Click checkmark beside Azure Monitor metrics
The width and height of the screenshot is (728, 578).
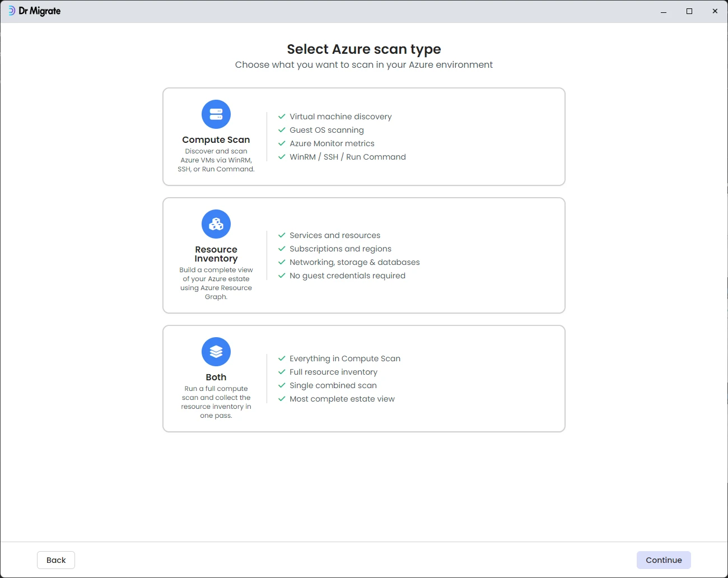(282, 143)
